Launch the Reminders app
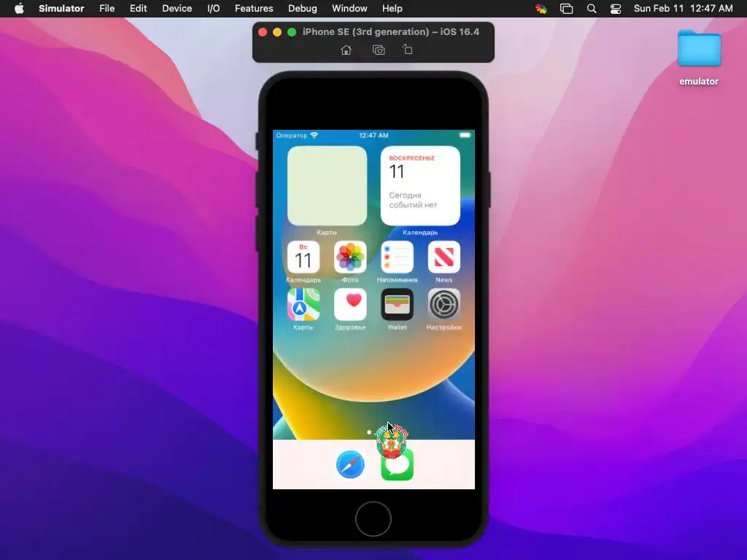Screen dimensions: 747x560 tap(398, 257)
